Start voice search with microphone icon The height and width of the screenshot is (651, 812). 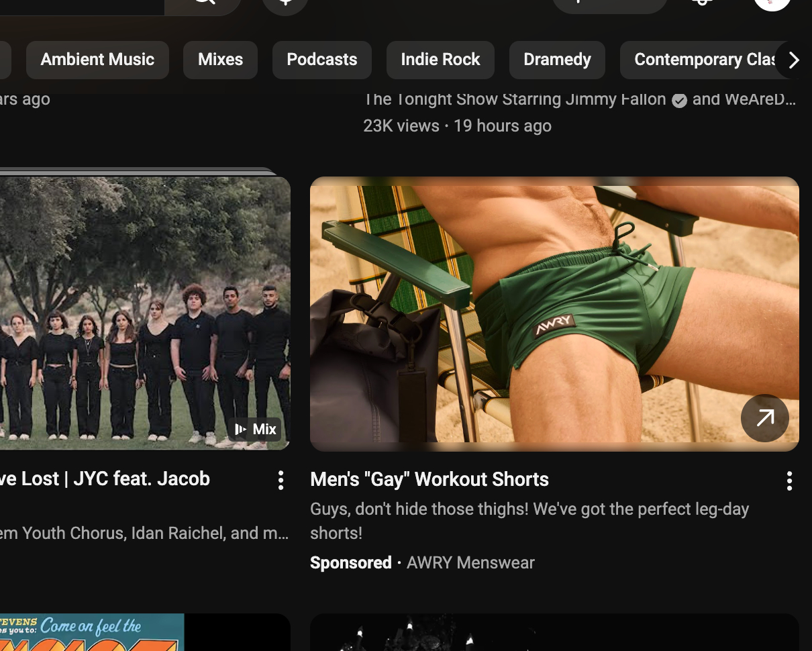click(x=285, y=3)
